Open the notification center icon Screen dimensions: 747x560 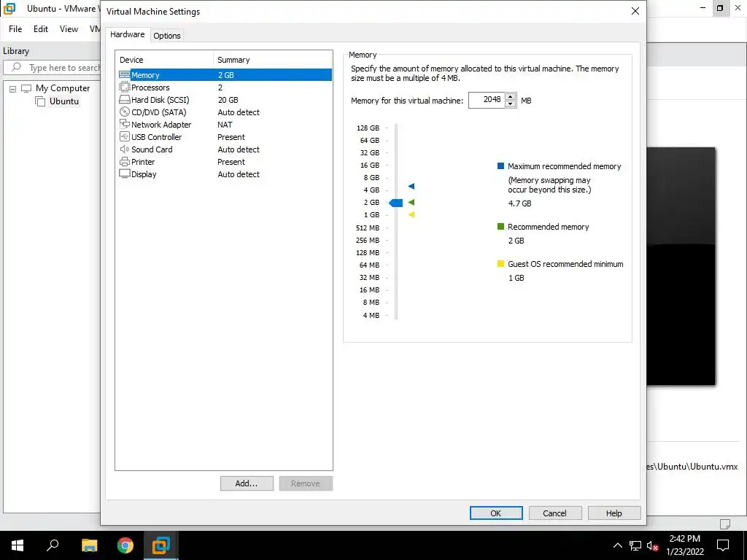click(x=723, y=545)
